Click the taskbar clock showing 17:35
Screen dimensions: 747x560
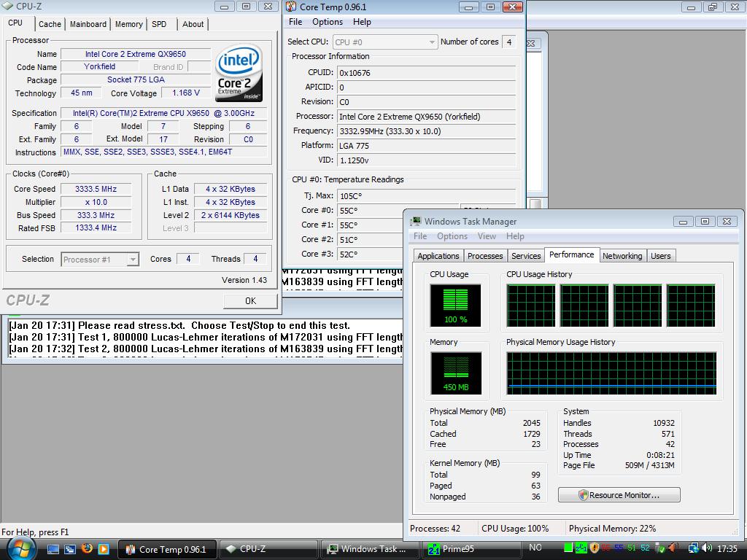(x=727, y=548)
